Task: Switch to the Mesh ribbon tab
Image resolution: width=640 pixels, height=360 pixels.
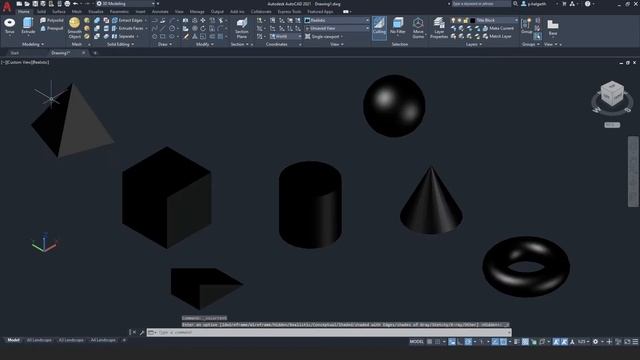Action: pyautogui.click(x=76, y=11)
